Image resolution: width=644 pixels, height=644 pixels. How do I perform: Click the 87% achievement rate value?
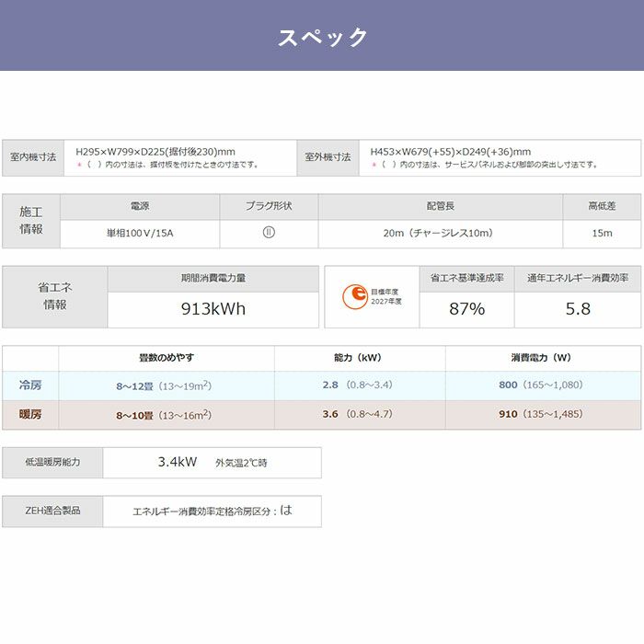[466, 308]
